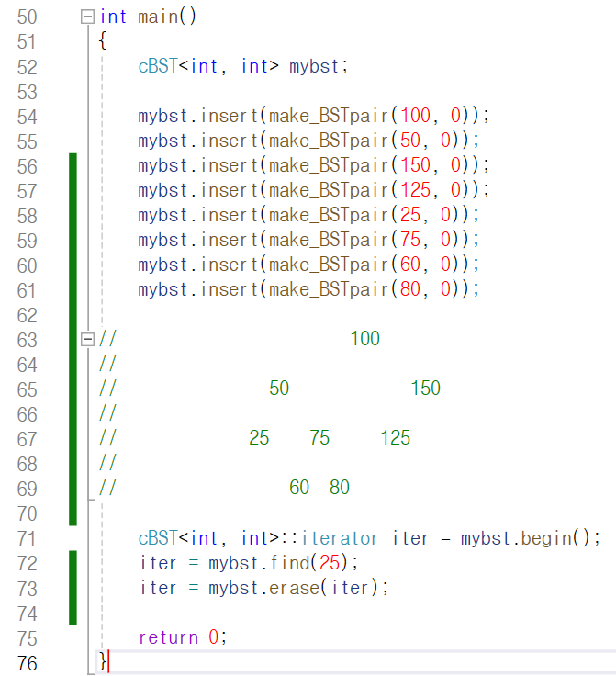The image size is (616, 676).
Task: Click the insert line with value 125
Action: pyautogui.click(x=314, y=190)
